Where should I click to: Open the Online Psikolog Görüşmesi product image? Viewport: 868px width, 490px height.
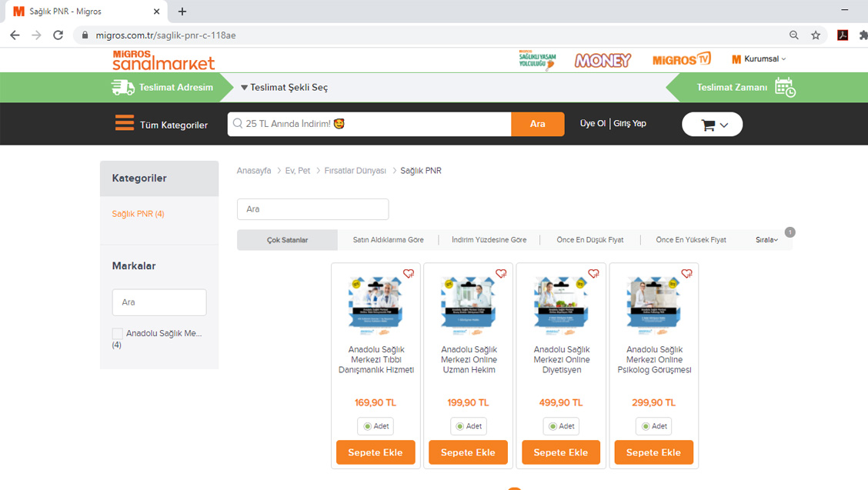(654, 306)
